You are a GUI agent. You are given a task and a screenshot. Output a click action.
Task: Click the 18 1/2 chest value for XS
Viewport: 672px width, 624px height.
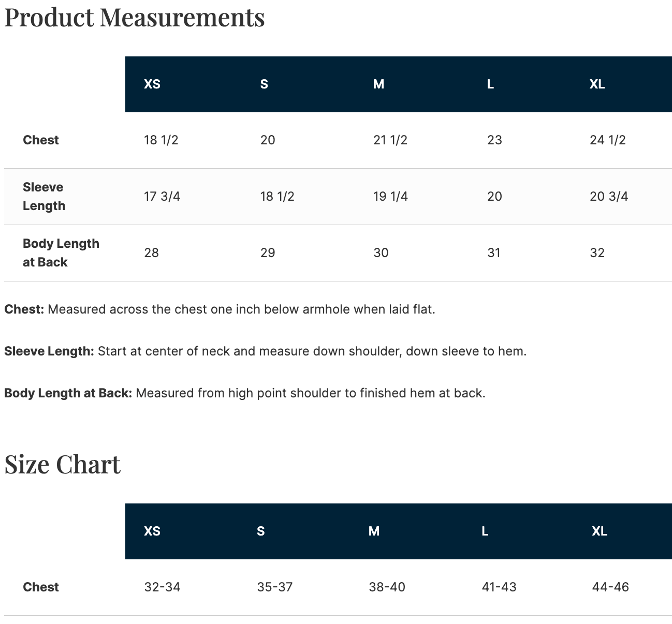pos(161,140)
